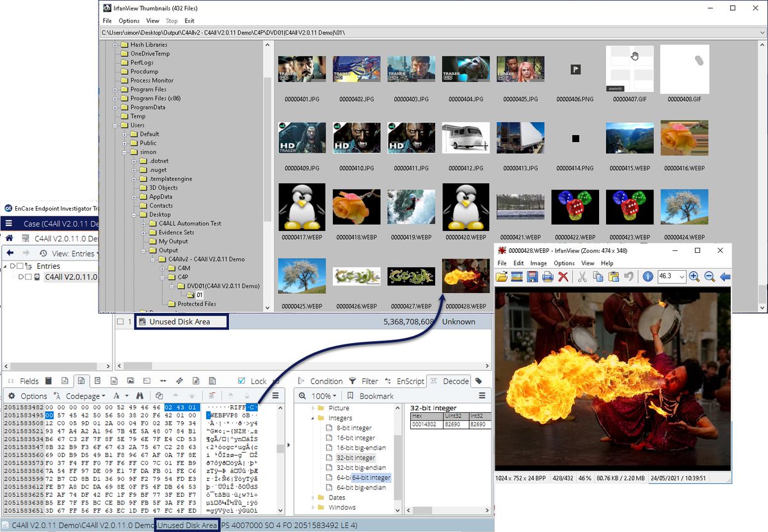Click the red X Delete icon in IrfanView
768x532 pixels.
click(563, 277)
